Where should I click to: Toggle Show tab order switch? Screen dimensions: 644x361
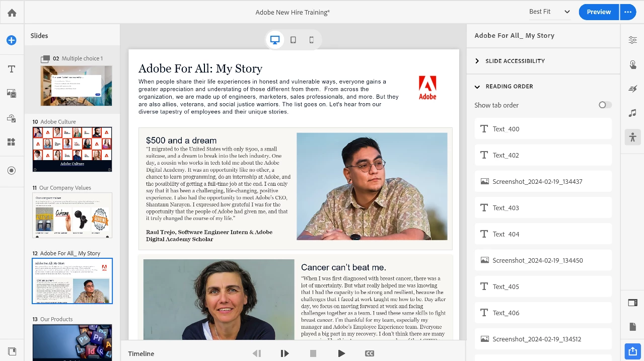(x=605, y=105)
